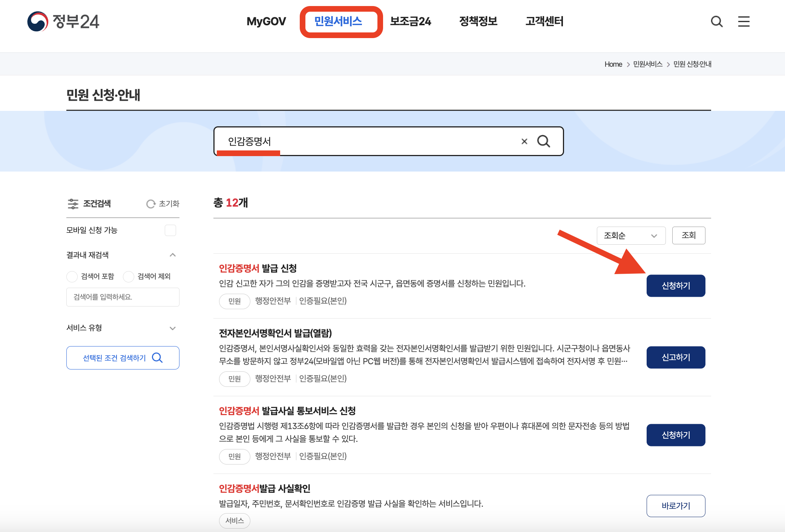Expand the 서비스 유형 section
785x532 pixels.
pos(173,328)
